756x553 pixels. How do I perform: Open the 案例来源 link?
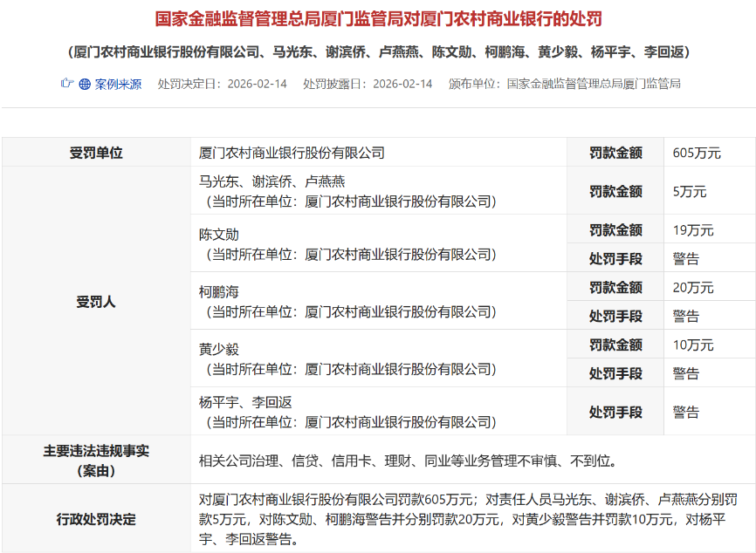pyautogui.click(x=118, y=85)
